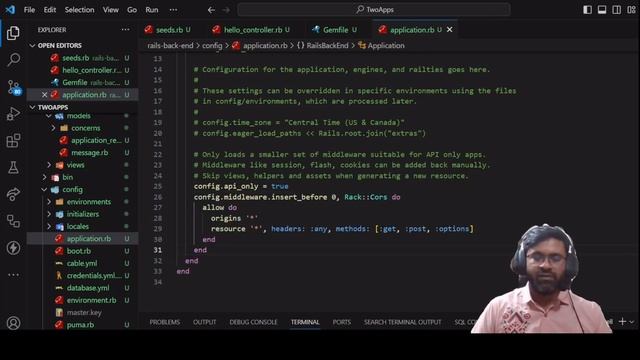Switch to the Debug Console panel tab

coord(253,322)
